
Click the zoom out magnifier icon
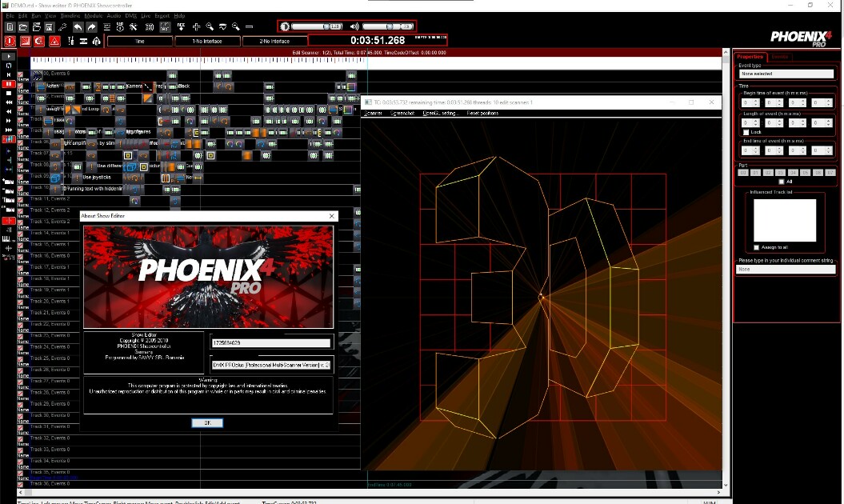tap(236, 27)
